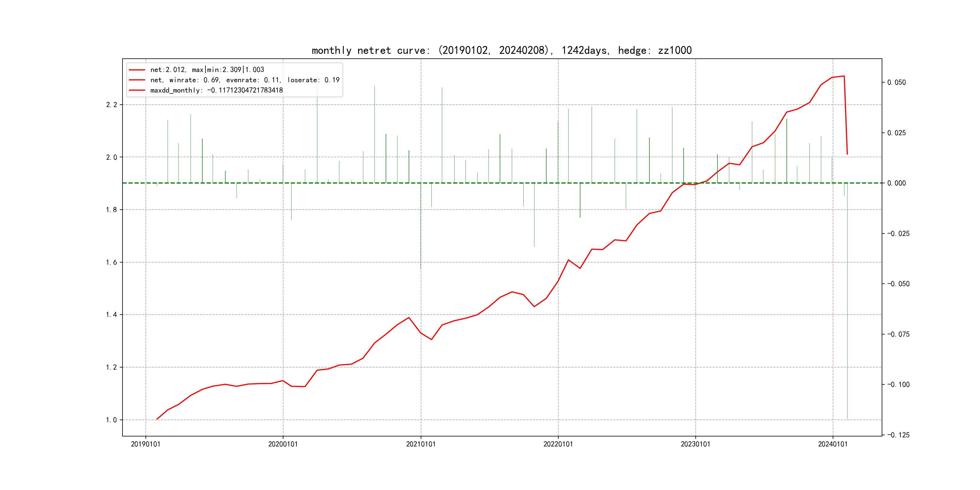Image resolution: width=980 pixels, height=490 pixels.
Task: Click red line swatch beside first legend entry
Action: click(x=137, y=70)
